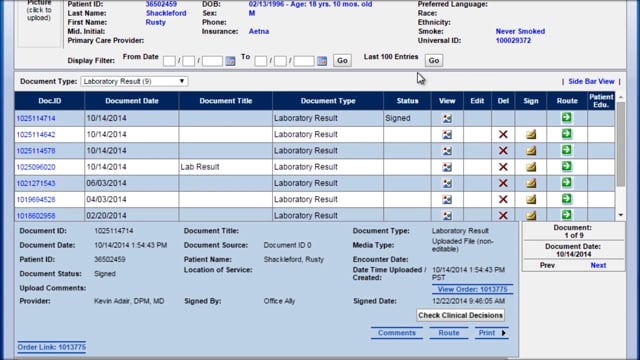The width and height of the screenshot is (640, 360).
Task: Delete the 06/03/2014 document
Action: (503, 183)
